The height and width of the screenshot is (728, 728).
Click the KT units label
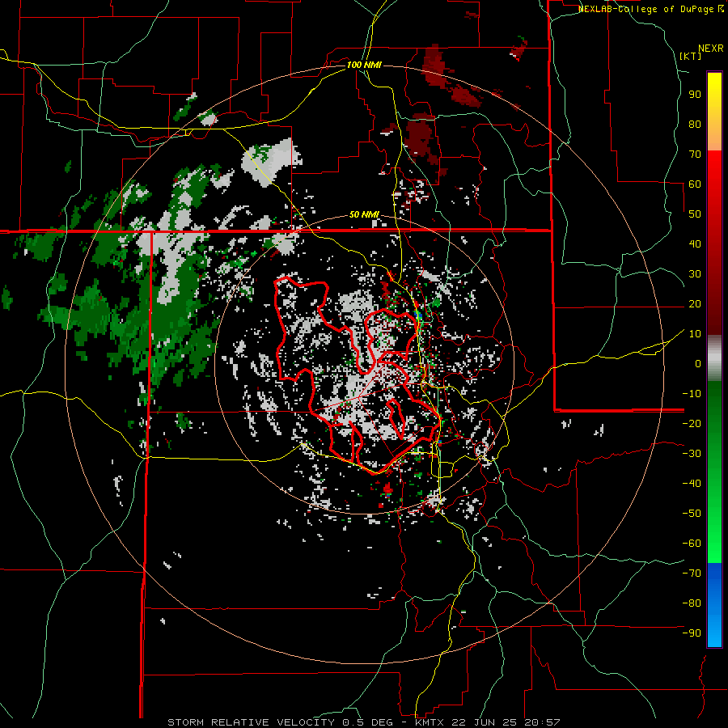[691, 56]
